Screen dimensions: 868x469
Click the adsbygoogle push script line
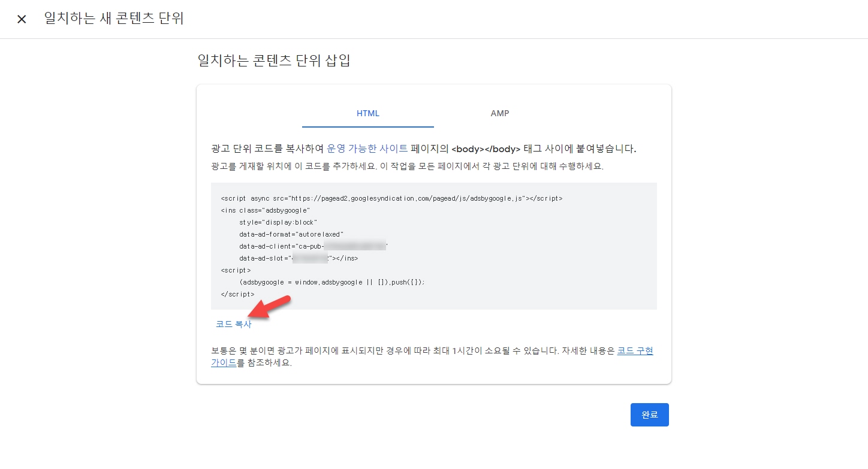point(331,282)
